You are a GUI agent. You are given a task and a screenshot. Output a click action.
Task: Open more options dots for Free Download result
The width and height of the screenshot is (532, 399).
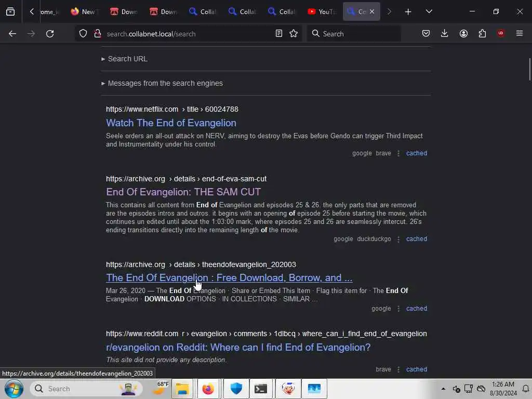pos(398,309)
